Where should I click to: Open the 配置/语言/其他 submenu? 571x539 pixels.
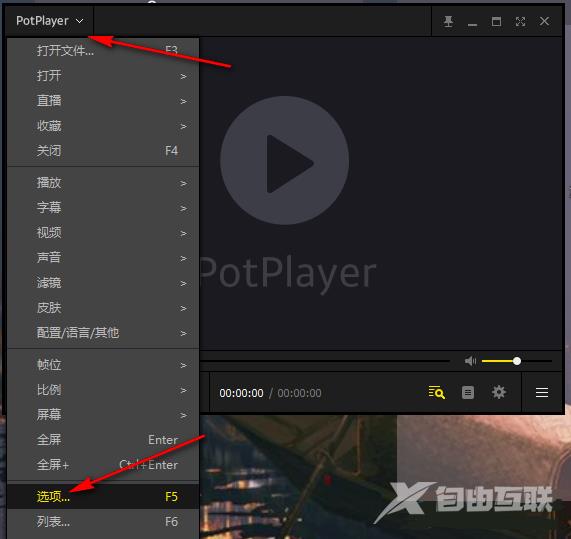(x=103, y=333)
